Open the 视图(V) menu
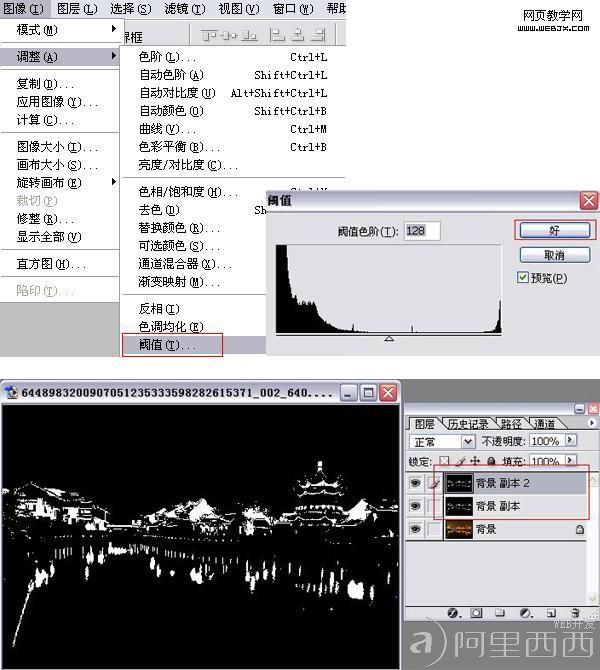 [x=239, y=8]
